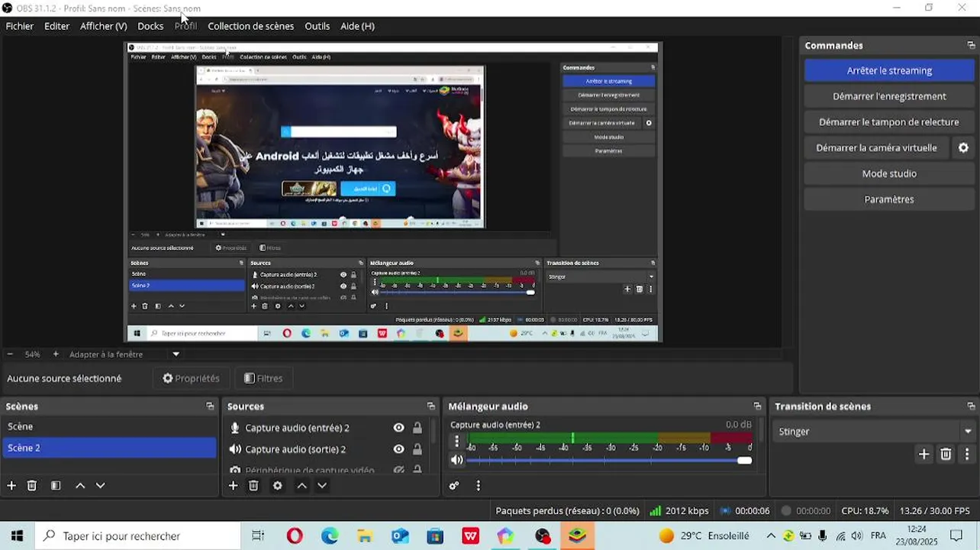980x550 pixels.
Task: Show hidden system tray icons
Action: click(x=771, y=536)
